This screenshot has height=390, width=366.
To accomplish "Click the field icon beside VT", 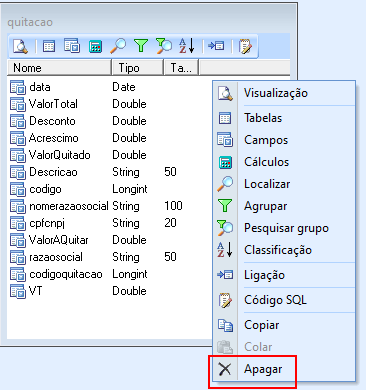I will tap(18, 292).
